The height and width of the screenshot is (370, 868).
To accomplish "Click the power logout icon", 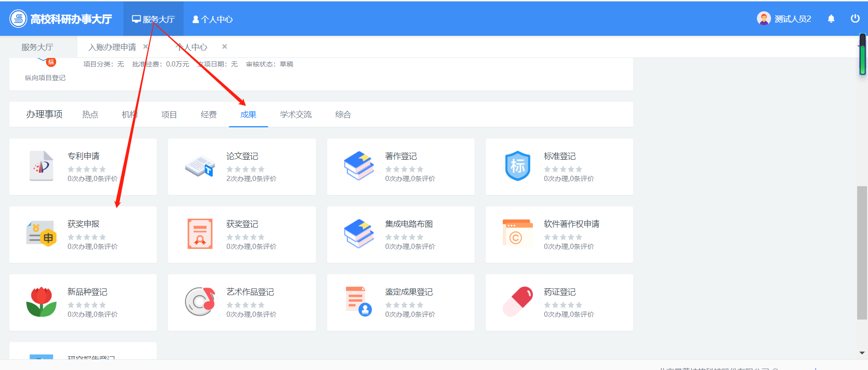I will coord(855,19).
